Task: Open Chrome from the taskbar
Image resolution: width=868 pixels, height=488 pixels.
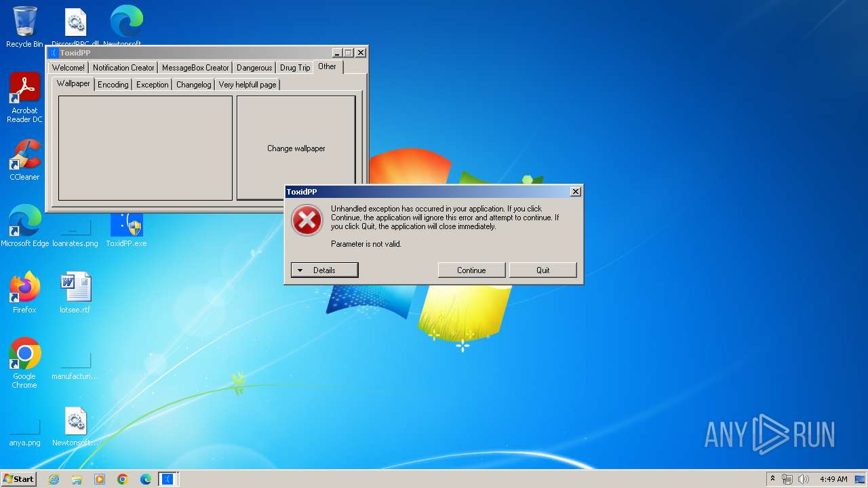Action: [123, 479]
